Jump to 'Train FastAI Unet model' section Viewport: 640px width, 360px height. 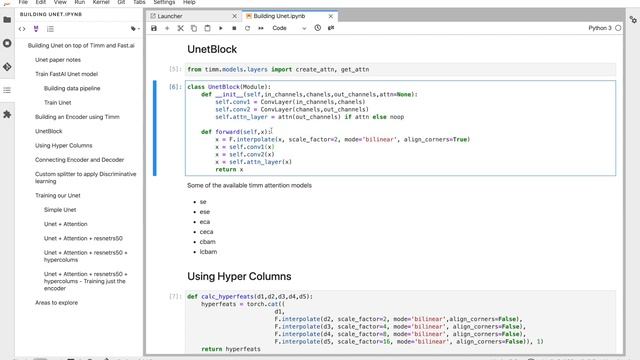pyautogui.click(x=66, y=74)
